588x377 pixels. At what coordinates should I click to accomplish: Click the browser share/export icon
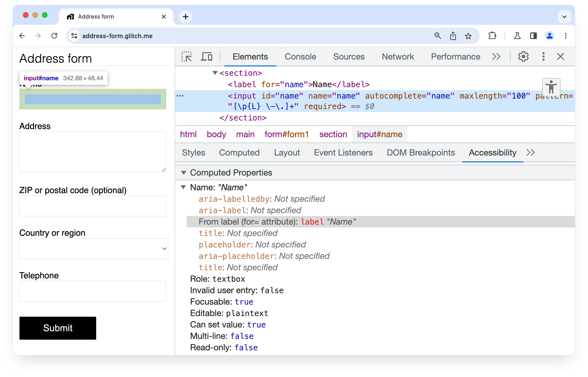click(x=453, y=35)
